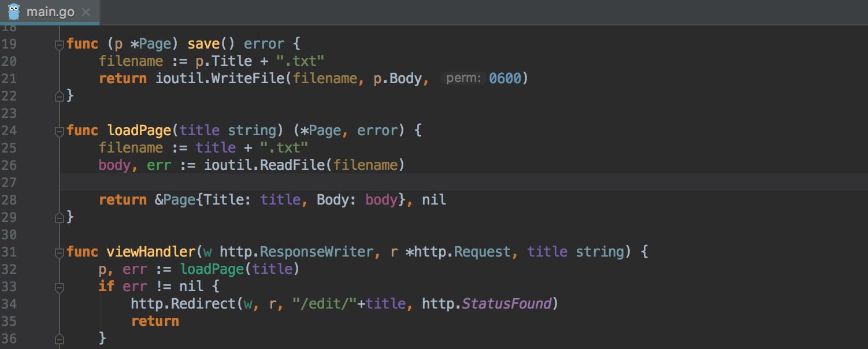Image resolution: width=868 pixels, height=349 pixels.
Task: Click the loadPage call on line 32
Action: coord(212,269)
